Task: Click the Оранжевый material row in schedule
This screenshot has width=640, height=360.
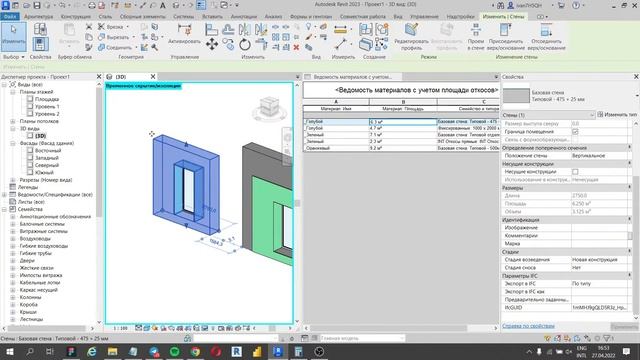Action: [401, 148]
